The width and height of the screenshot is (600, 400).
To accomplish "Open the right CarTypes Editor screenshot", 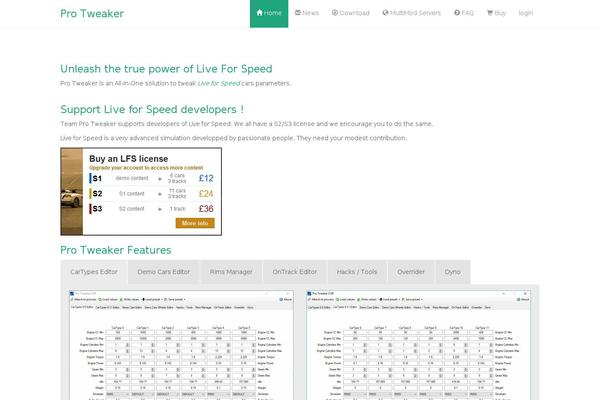I will click(x=419, y=345).
